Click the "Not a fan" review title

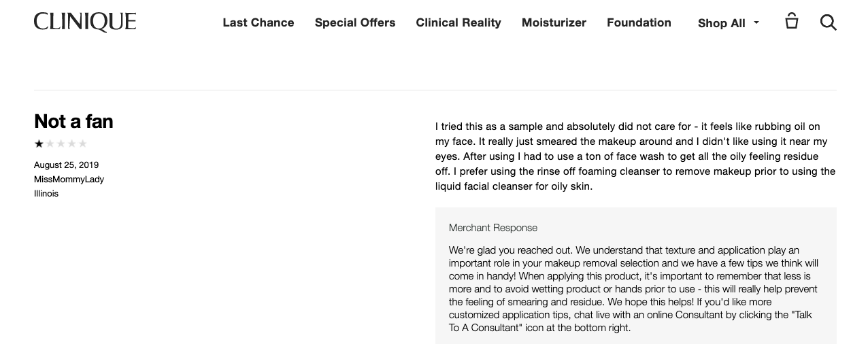73,121
